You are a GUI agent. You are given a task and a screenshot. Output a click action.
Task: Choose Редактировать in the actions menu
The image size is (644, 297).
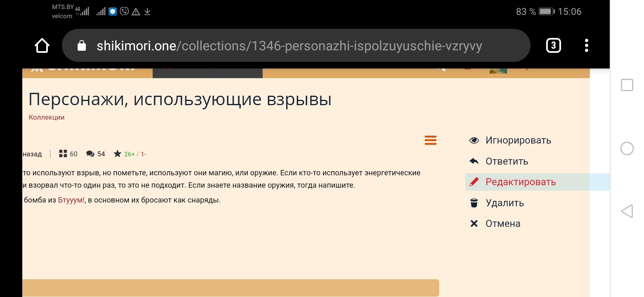click(520, 182)
